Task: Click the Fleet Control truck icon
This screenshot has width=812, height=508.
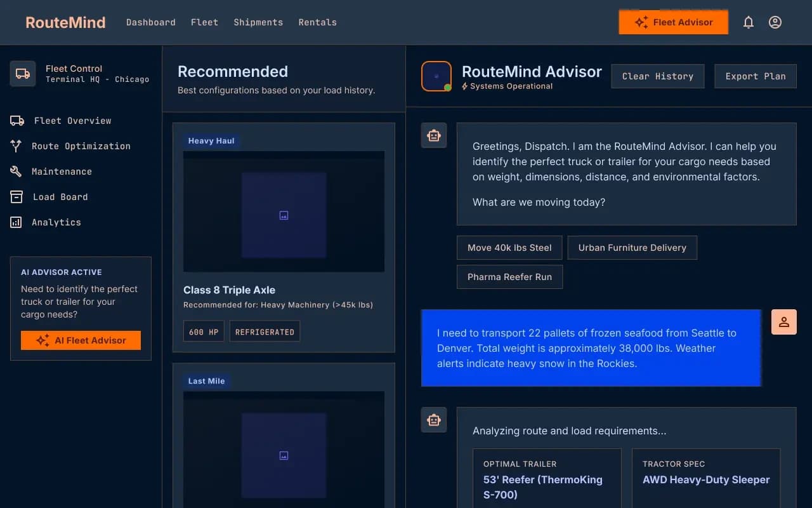Action: pyautogui.click(x=23, y=74)
